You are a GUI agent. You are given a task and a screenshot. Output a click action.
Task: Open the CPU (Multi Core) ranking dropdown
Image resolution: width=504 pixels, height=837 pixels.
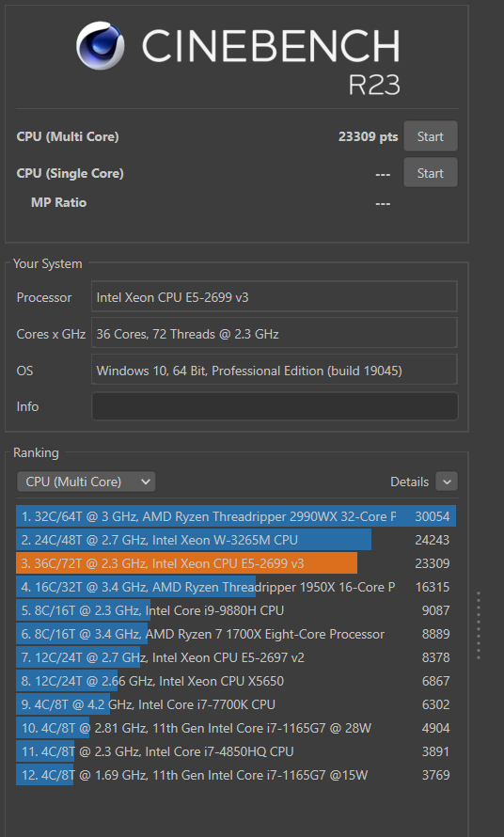point(86,482)
